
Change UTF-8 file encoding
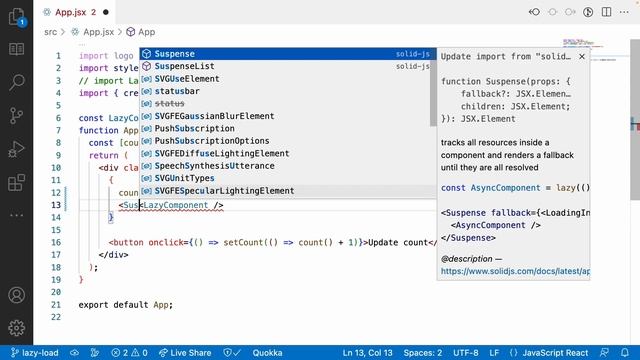click(x=466, y=353)
